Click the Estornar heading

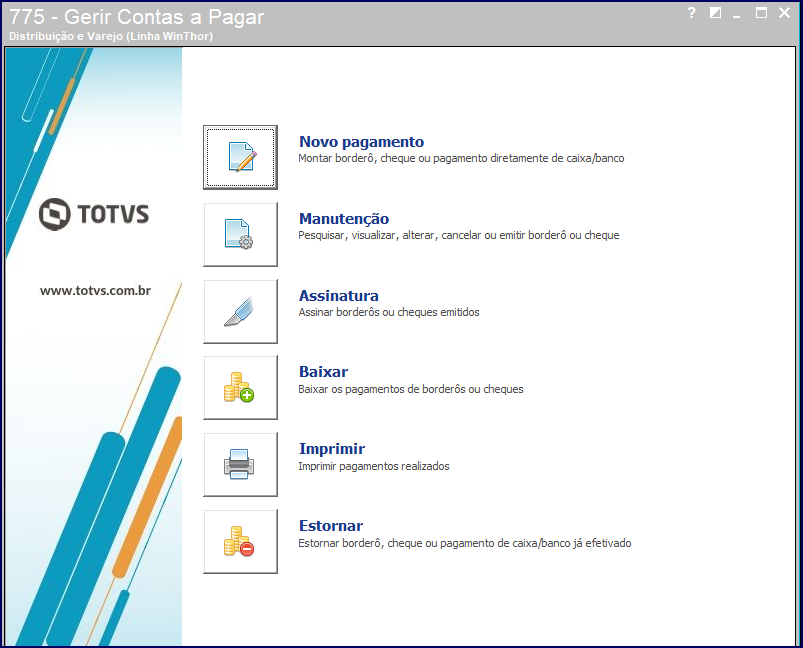point(331,526)
